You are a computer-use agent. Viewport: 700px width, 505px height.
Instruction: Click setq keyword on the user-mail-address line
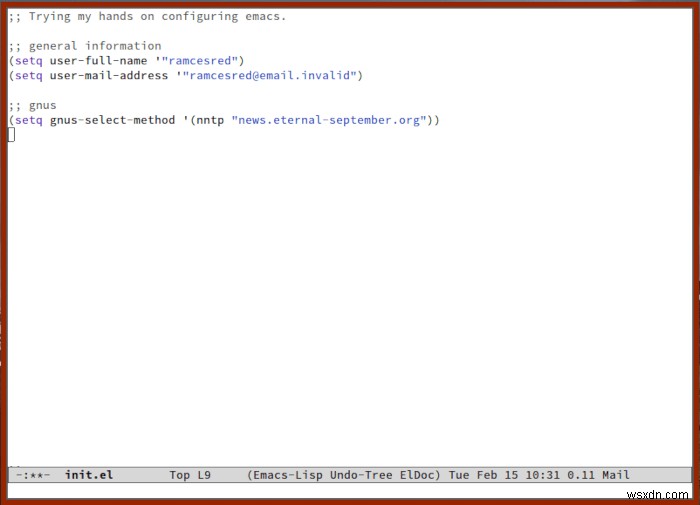point(29,75)
